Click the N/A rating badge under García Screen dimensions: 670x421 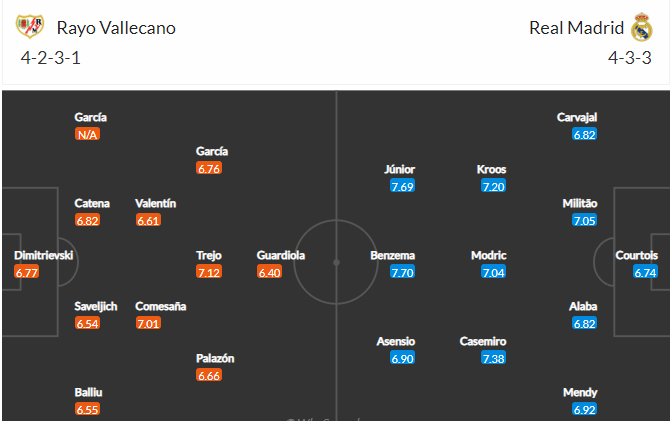click(x=87, y=134)
